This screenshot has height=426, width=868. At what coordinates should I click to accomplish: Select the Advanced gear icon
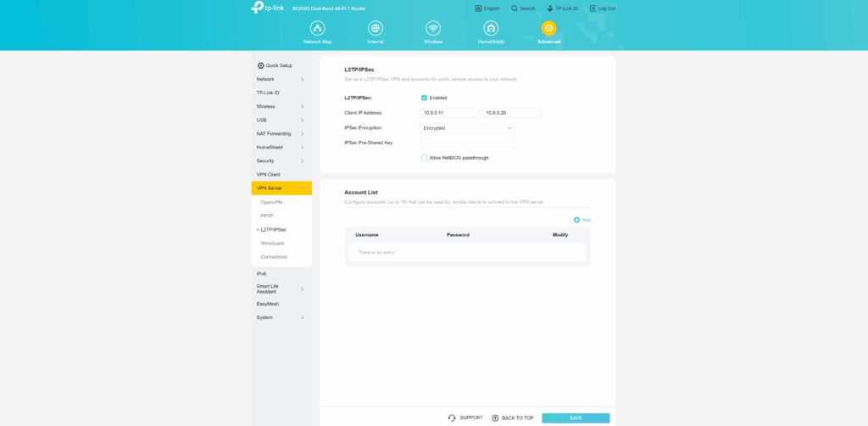[548, 28]
